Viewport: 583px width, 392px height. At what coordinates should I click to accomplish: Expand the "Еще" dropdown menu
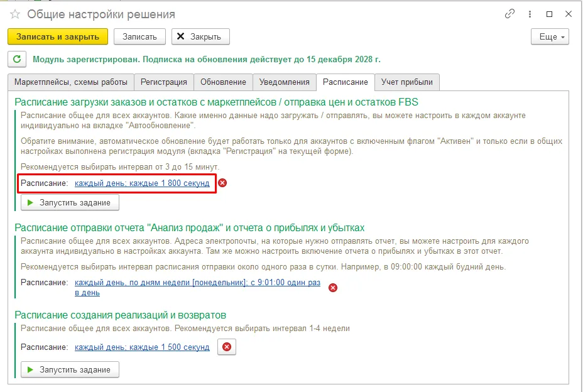[x=550, y=37]
